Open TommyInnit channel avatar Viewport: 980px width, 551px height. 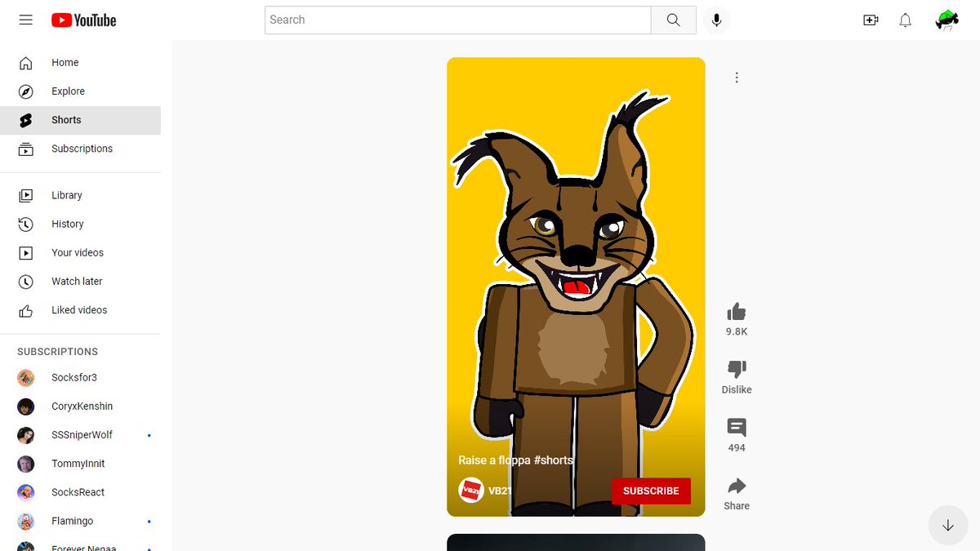pyautogui.click(x=26, y=464)
